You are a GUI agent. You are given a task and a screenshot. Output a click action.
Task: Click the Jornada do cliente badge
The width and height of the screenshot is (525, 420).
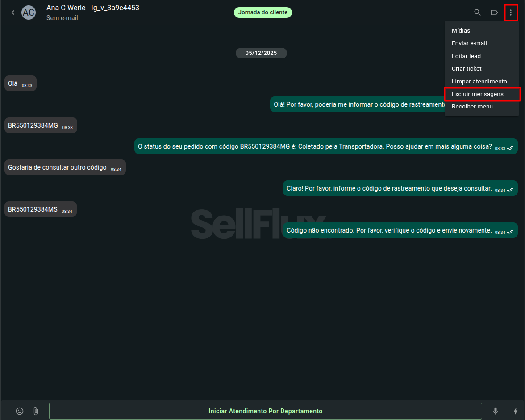[x=262, y=12]
